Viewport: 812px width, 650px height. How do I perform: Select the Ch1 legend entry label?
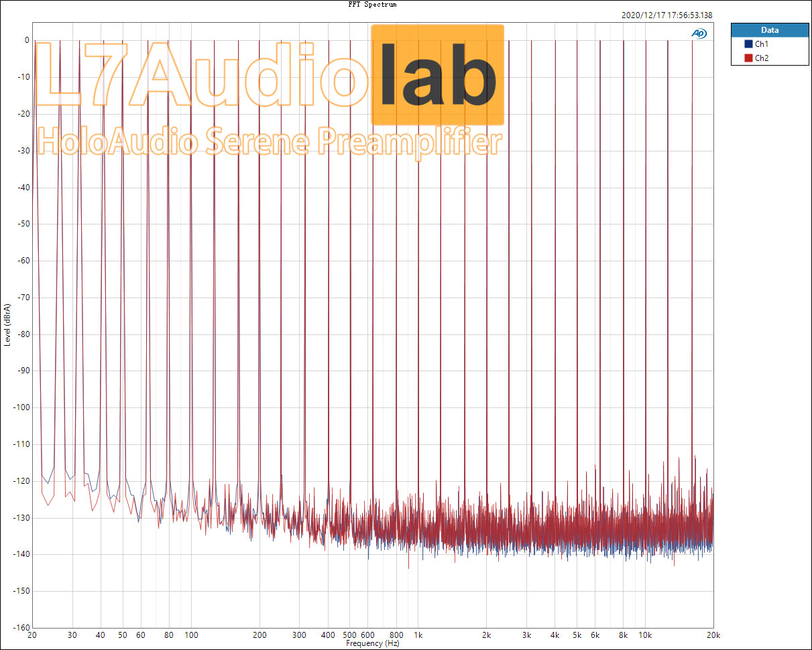(x=762, y=44)
